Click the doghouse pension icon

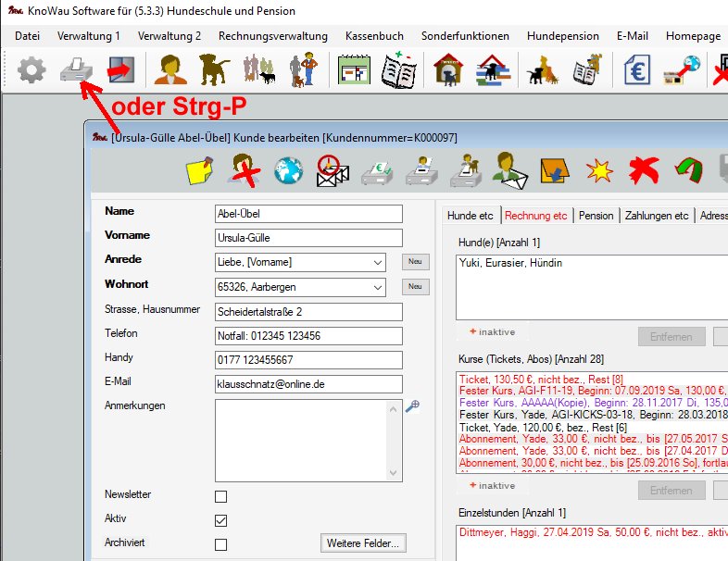click(449, 71)
